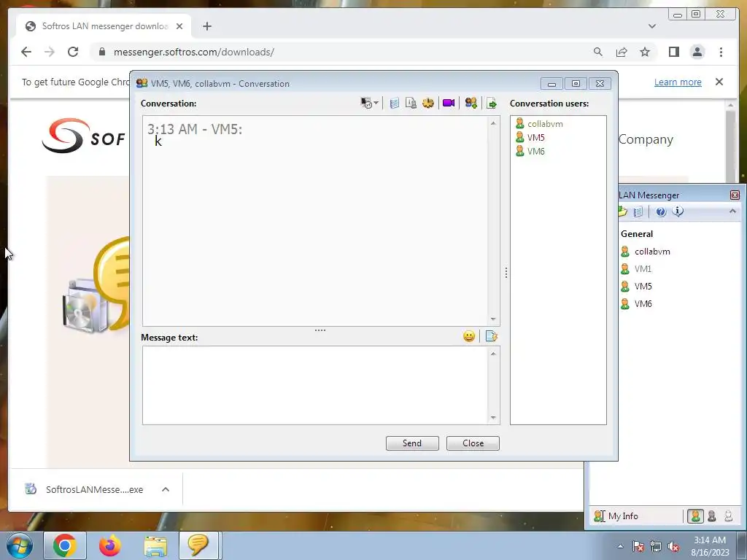Click the user info document icon
Viewport: 747px width, 560px height.
click(x=411, y=103)
